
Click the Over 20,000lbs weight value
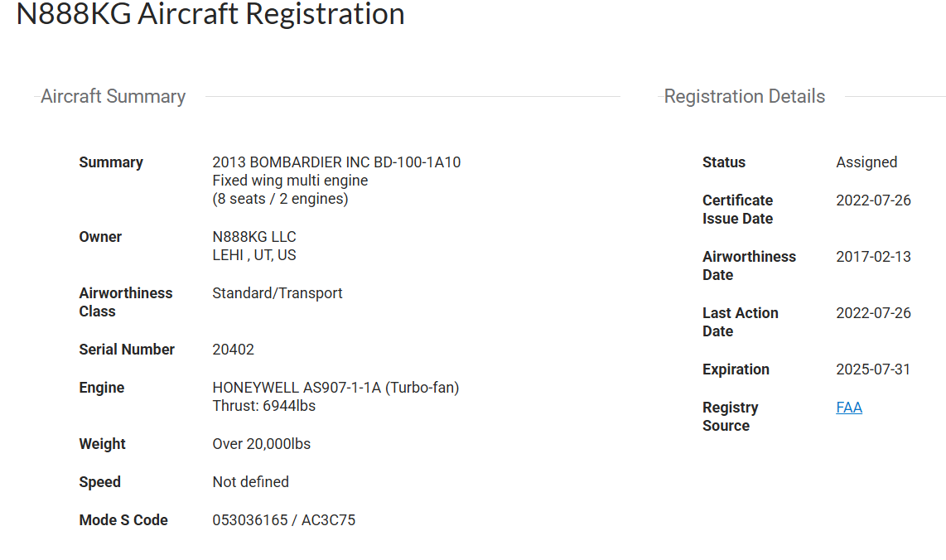click(x=262, y=444)
